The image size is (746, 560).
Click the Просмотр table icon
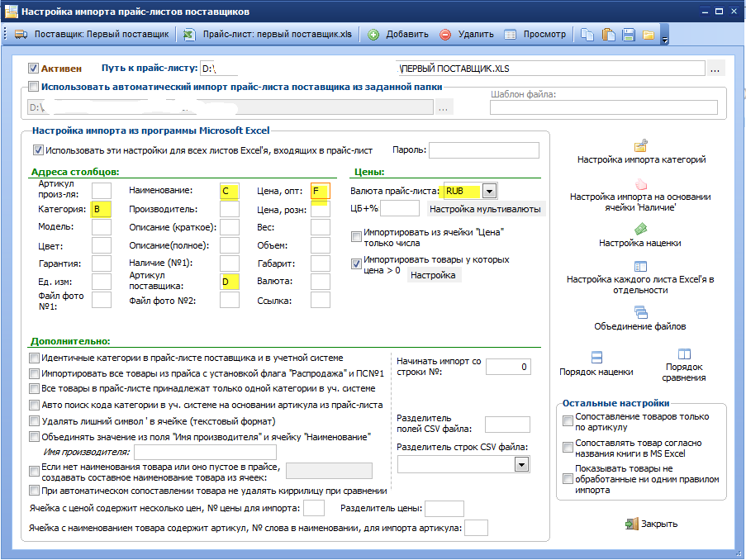[x=510, y=35]
